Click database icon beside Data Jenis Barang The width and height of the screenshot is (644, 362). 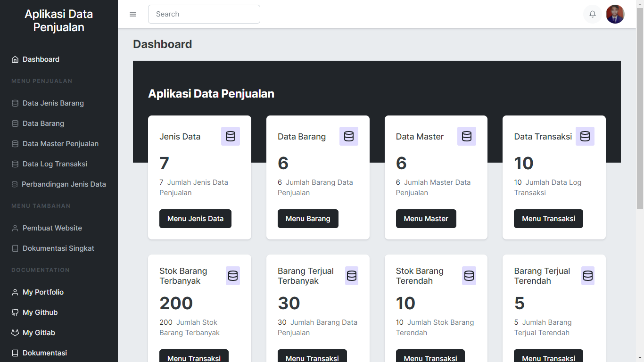coord(15,103)
